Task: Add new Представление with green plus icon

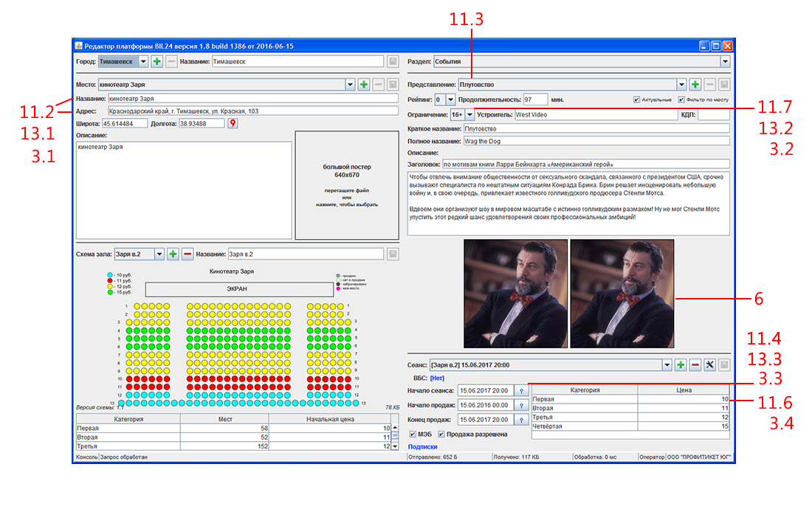Action: tap(695, 84)
